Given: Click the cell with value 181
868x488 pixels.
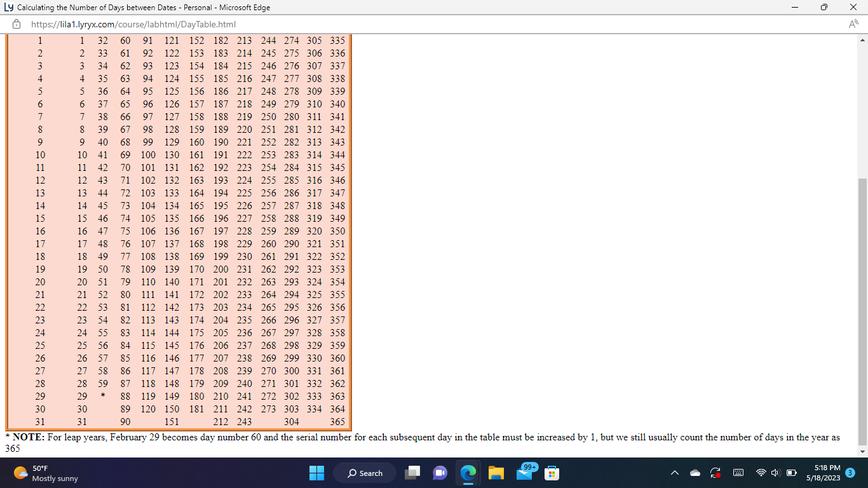Looking at the screenshot, I should pyautogui.click(x=197, y=409).
